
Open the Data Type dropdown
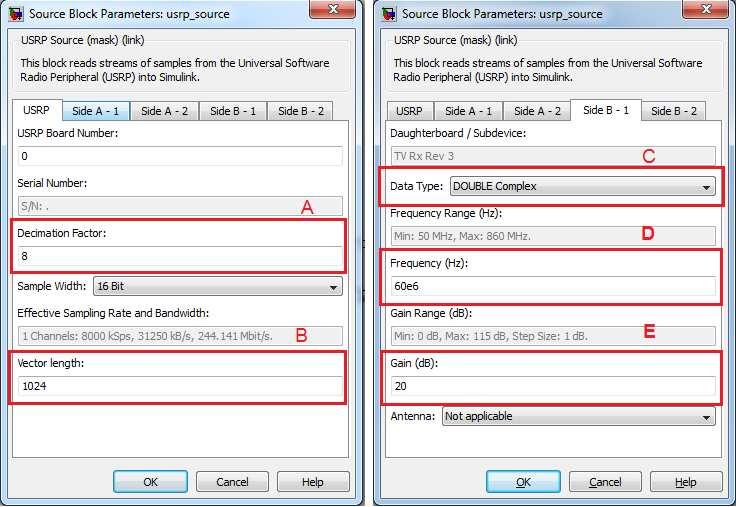click(583, 186)
